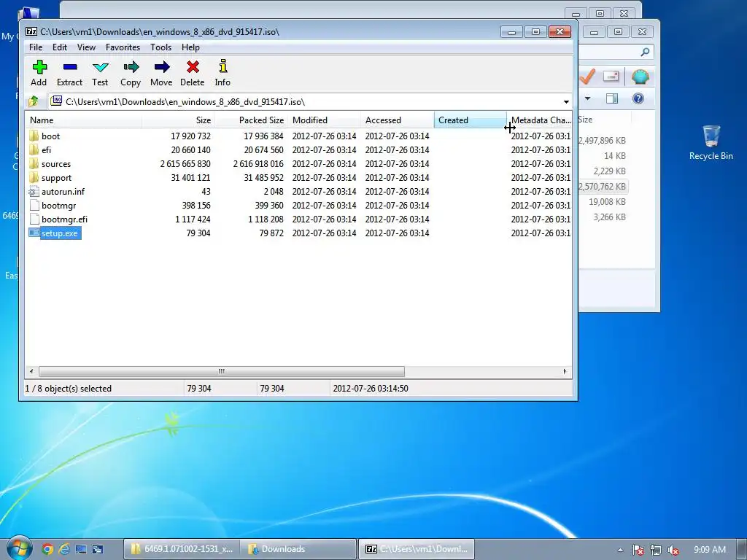Sort by the Packed Size column header
Image resolution: width=747 pixels, height=560 pixels.
[x=251, y=120]
